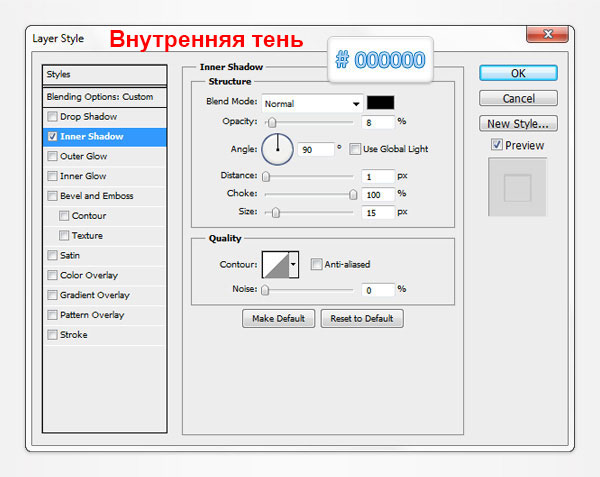Select the Inner Shadow style row
600x477 pixels.
104,137
